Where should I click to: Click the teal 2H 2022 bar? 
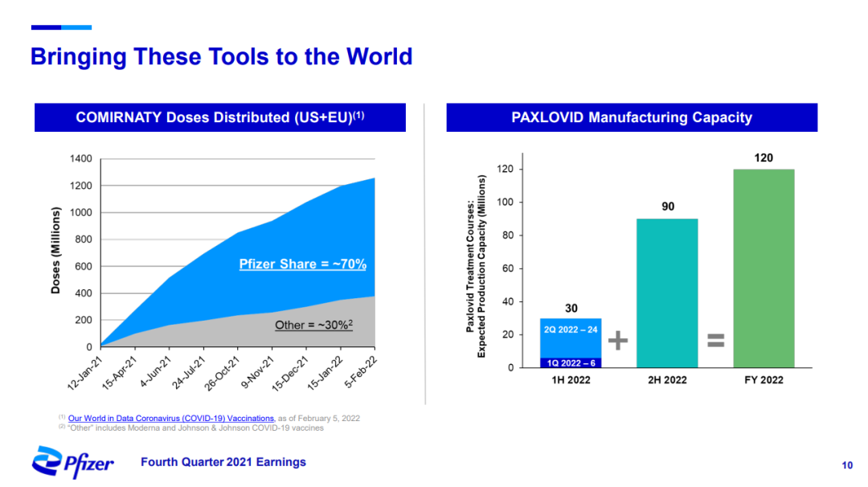(667, 293)
